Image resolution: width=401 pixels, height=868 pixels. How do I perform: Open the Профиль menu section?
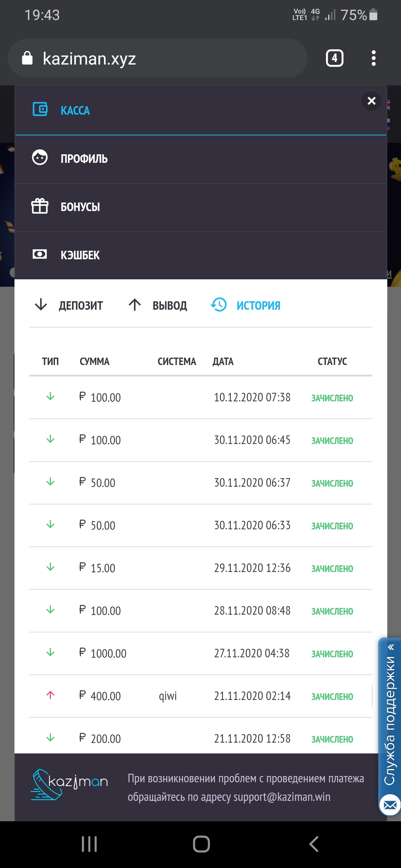point(84,159)
